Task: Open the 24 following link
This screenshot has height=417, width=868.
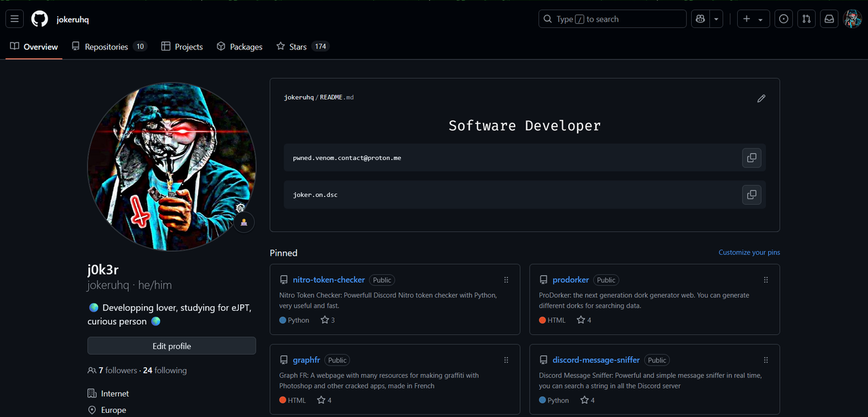Action: tap(165, 370)
